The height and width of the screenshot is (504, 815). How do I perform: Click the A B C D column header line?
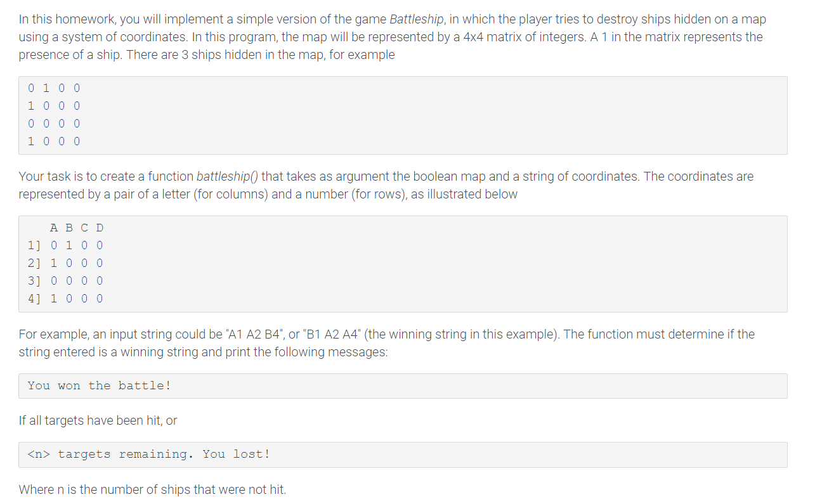77,228
